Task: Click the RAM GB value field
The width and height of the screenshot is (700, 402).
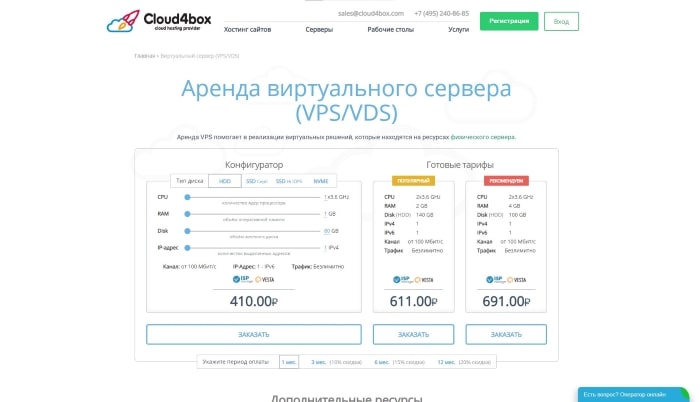Action: [x=325, y=214]
